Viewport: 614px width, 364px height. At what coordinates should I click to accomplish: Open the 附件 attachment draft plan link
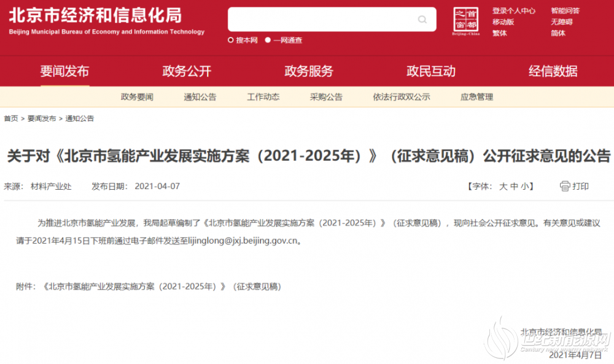[x=161, y=287]
